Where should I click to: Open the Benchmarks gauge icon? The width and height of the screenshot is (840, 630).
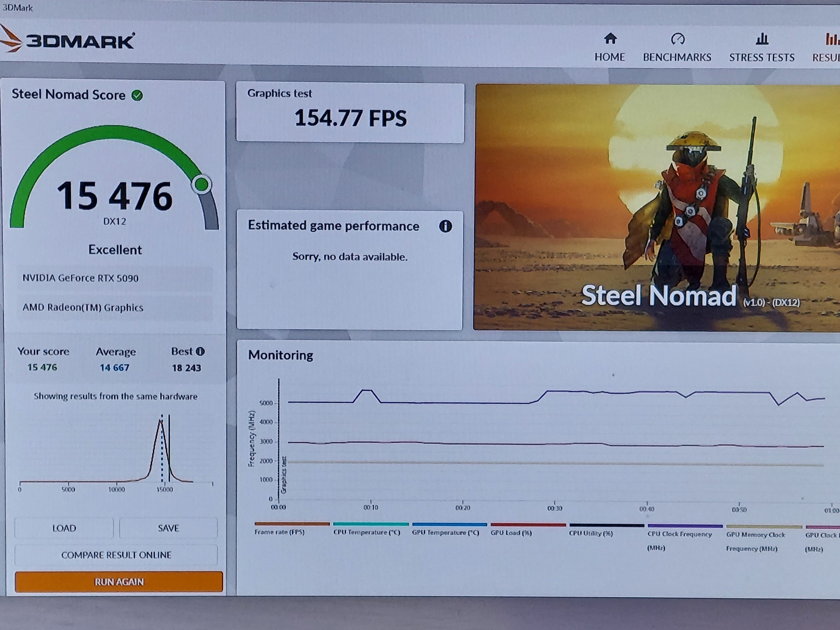point(677,39)
